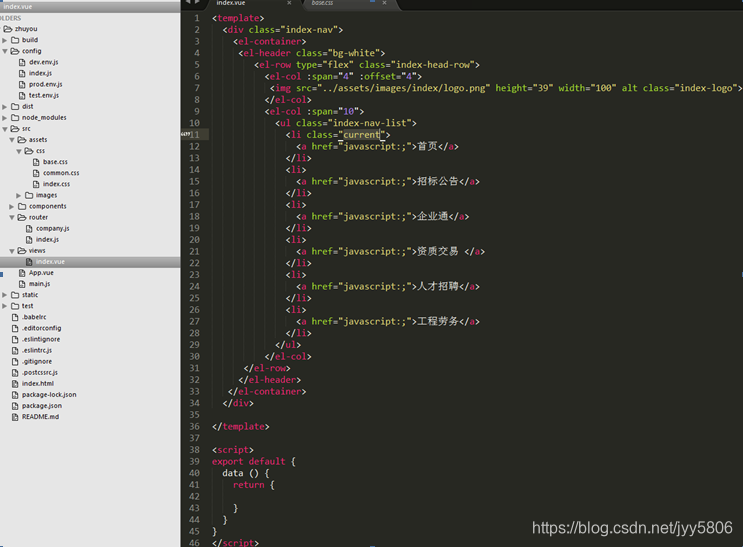Click the README.md file icon
This screenshot has width=743, height=547.
coord(15,417)
